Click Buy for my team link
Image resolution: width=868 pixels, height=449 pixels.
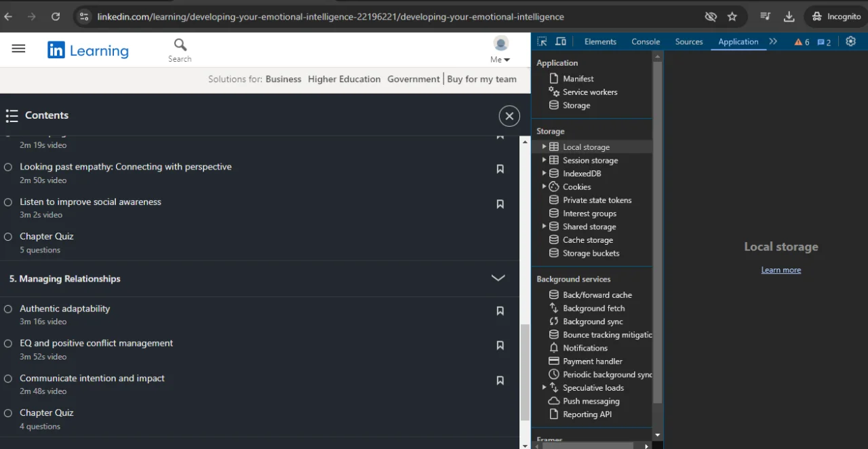[x=482, y=79]
